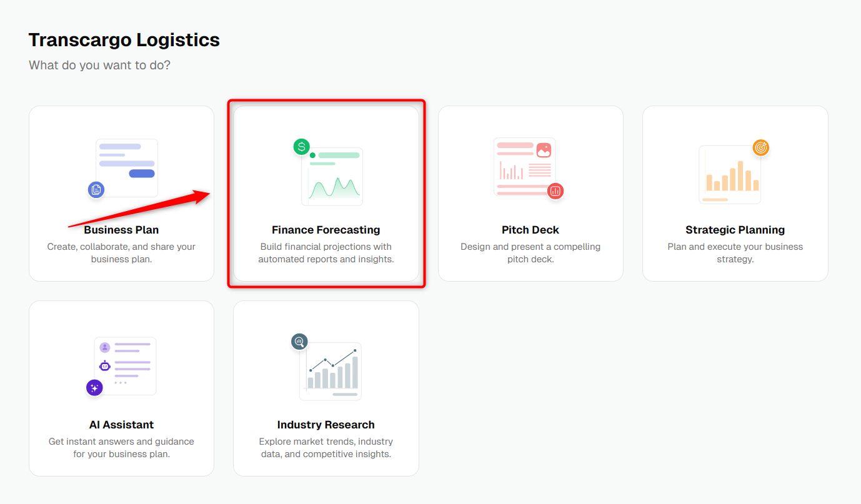Choose the Strategic Planning title

pos(735,230)
